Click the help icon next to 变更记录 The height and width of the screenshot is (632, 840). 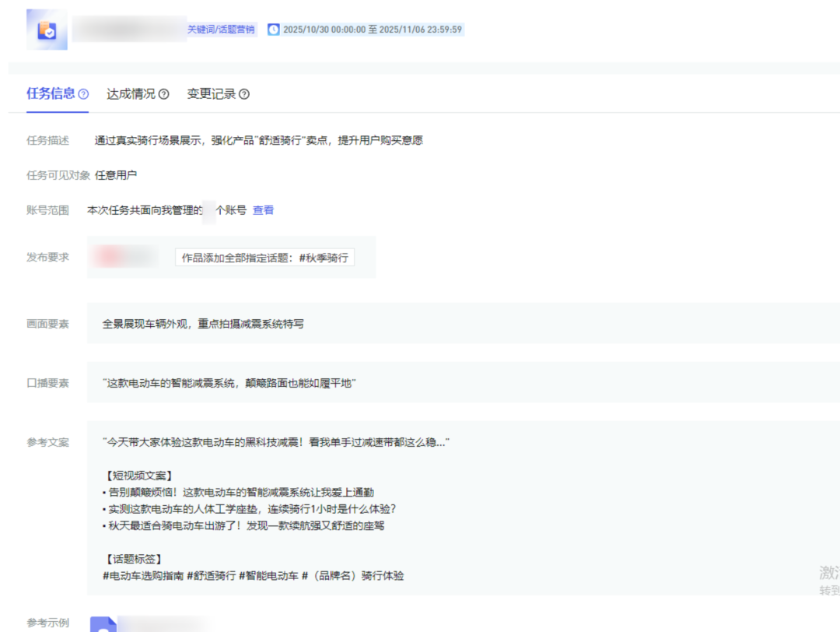point(244,94)
